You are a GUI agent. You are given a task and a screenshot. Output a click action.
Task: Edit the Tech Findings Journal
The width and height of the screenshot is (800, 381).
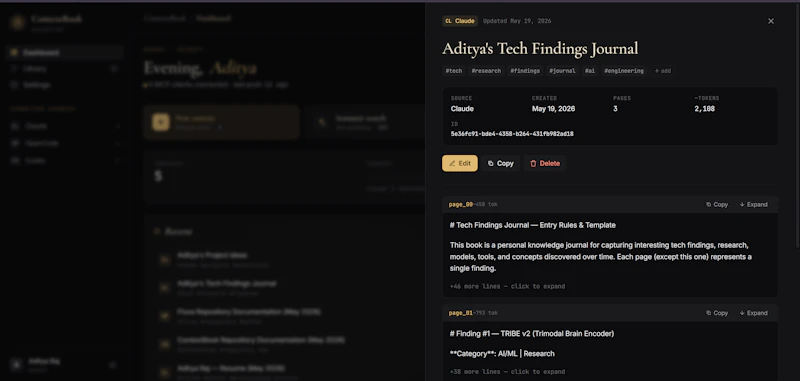coord(460,163)
